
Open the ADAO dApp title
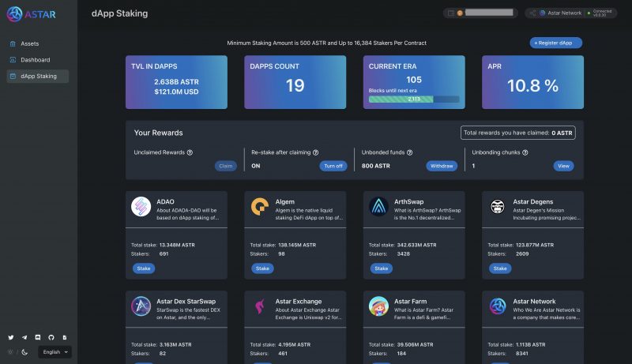(x=165, y=201)
